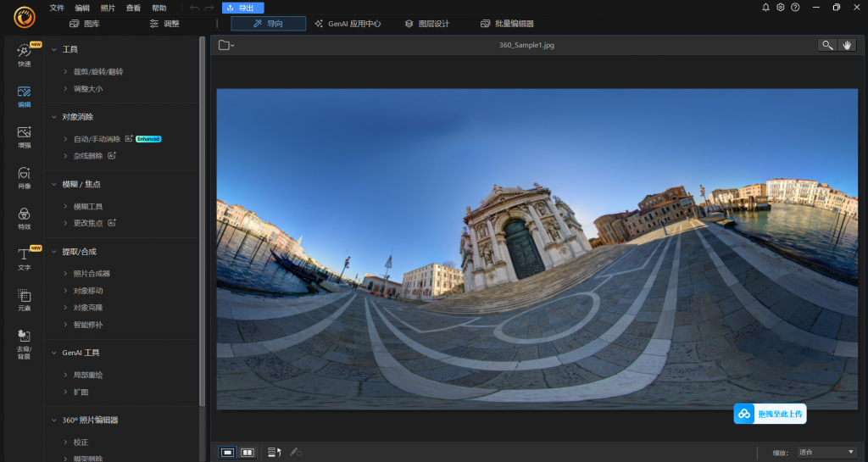Collapse the 对象消除 section
The height and width of the screenshot is (462, 868).
(x=54, y=117)
